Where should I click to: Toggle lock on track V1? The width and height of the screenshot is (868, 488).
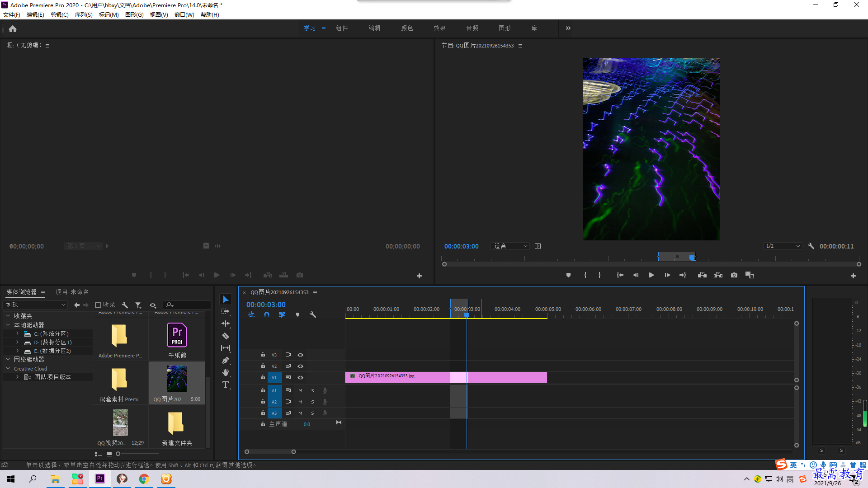pos(263,377)
